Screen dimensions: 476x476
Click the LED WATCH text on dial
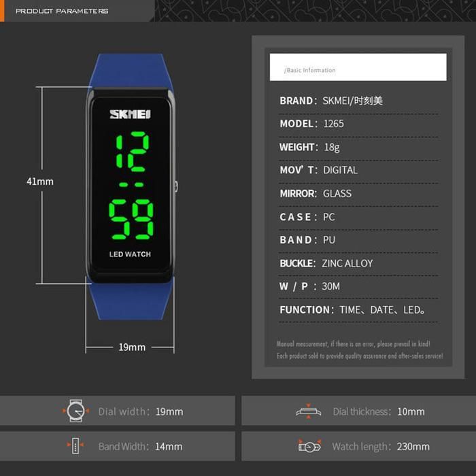coord(130,254)
